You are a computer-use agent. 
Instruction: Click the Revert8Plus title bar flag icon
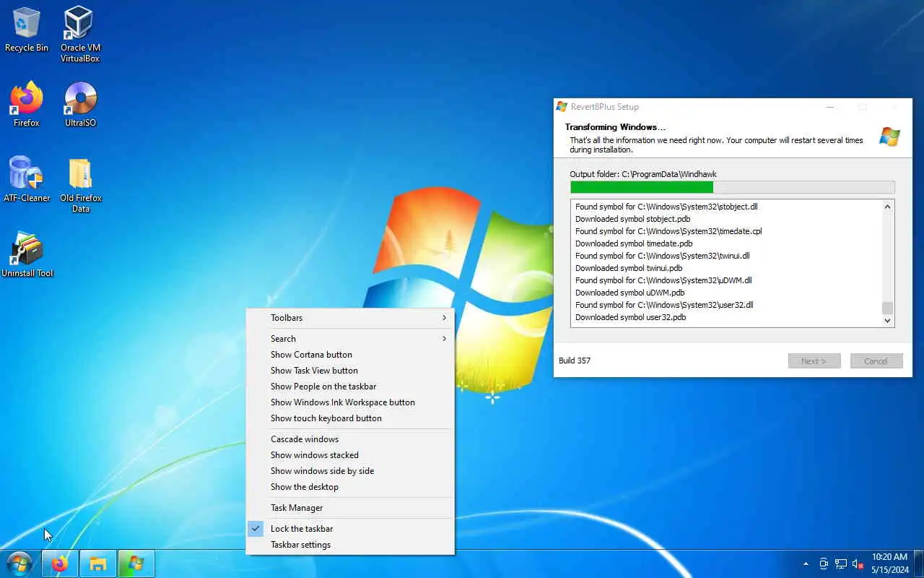[562, 107]
